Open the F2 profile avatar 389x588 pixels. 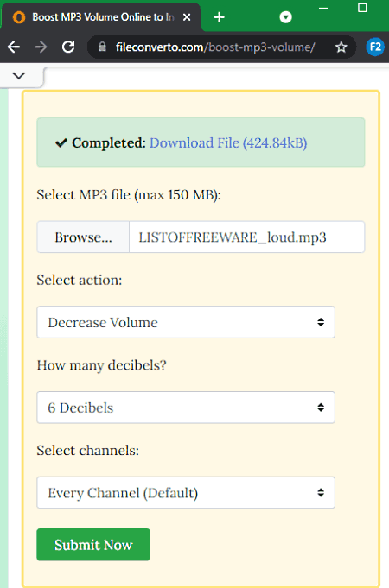[374, 47]
